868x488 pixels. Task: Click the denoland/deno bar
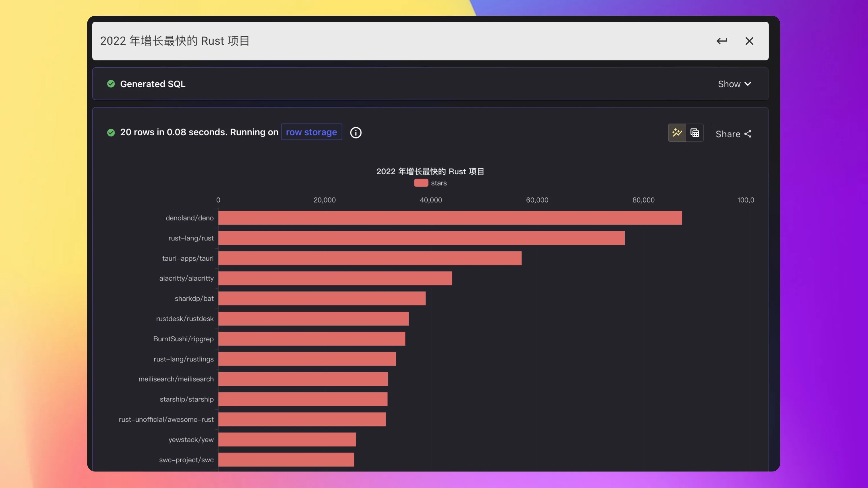point(450,218)
